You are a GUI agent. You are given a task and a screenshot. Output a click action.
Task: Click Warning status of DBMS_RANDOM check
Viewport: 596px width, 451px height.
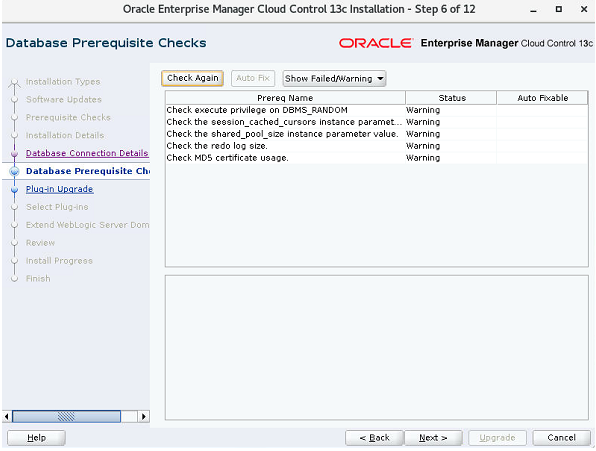tap(423, 110)
